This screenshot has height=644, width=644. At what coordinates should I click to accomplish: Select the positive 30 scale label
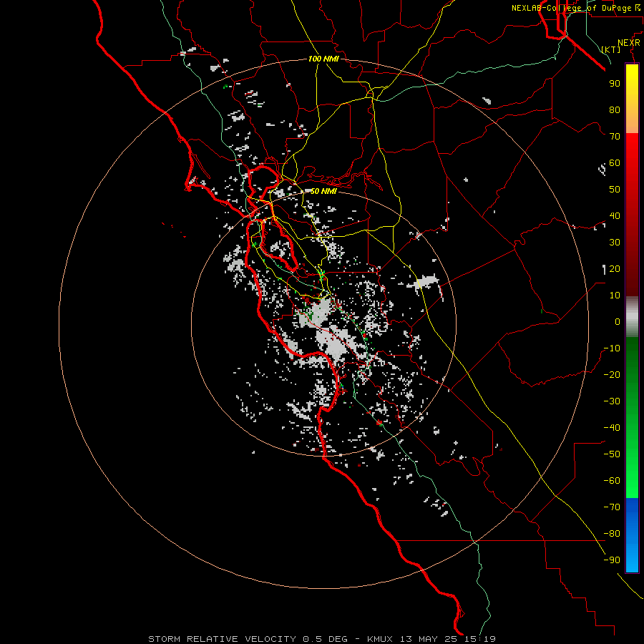(x=615, y=243)
